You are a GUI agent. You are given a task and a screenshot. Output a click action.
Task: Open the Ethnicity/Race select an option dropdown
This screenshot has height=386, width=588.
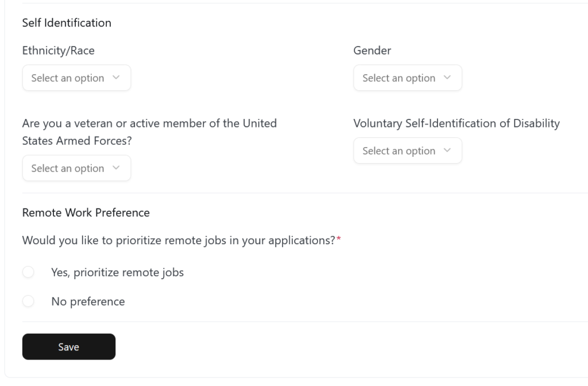pyautogui.click(x=76, y=78)
